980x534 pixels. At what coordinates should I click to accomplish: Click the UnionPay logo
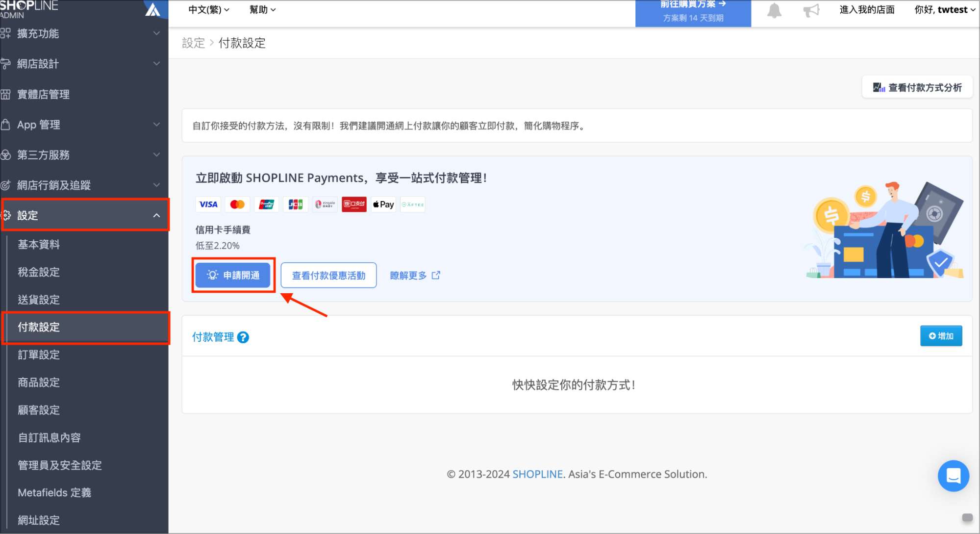click(x=267, y=204)
